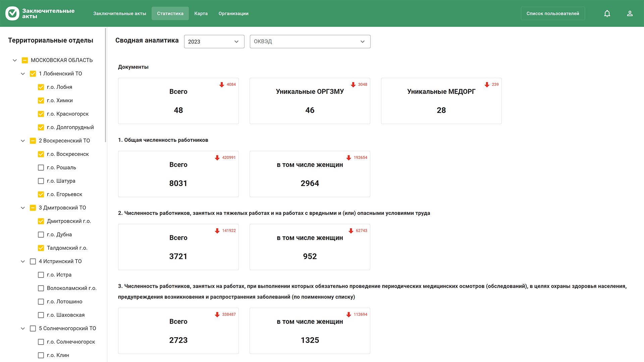Open the 2023 year dropdown
Viewport: 644px width, 362px height.
pos(214,42)
